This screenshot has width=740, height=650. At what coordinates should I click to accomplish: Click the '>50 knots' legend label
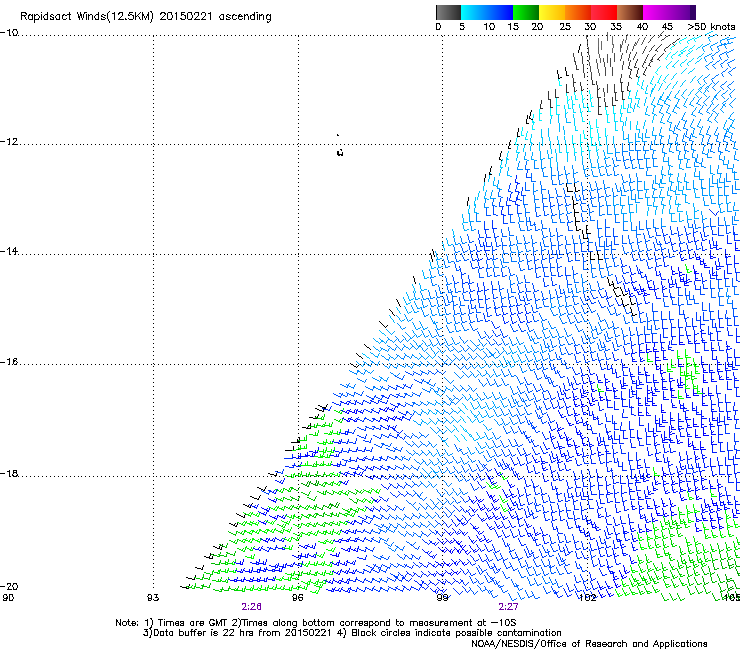coord(711,27)
